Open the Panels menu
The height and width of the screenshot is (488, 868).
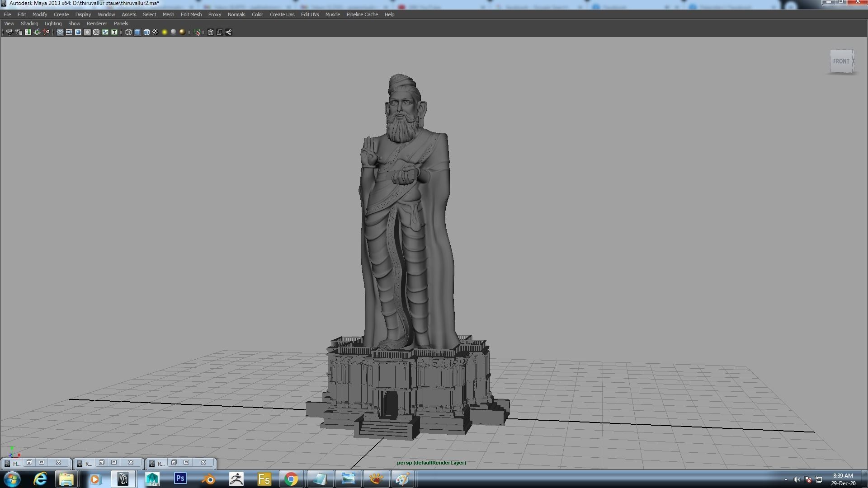(x=121, y=23)
